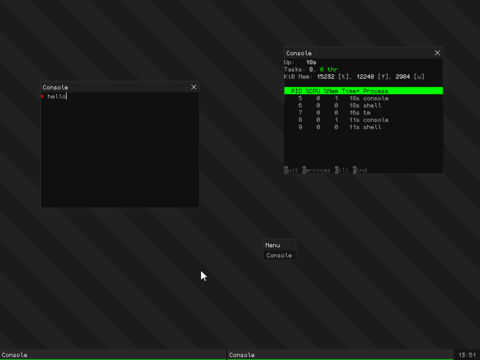
Task: Select the console process row with PID 5
Action: pyautogui.click(x=363, y=98)
